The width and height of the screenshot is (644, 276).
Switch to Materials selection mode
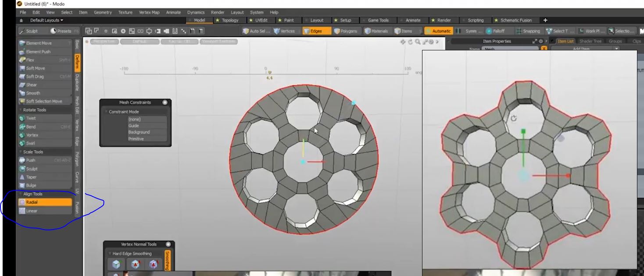(378, 31)
